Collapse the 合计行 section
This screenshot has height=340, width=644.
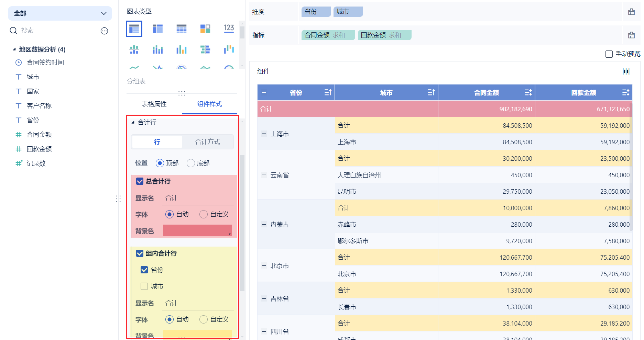pyautogui.click(x=133, y=122)
